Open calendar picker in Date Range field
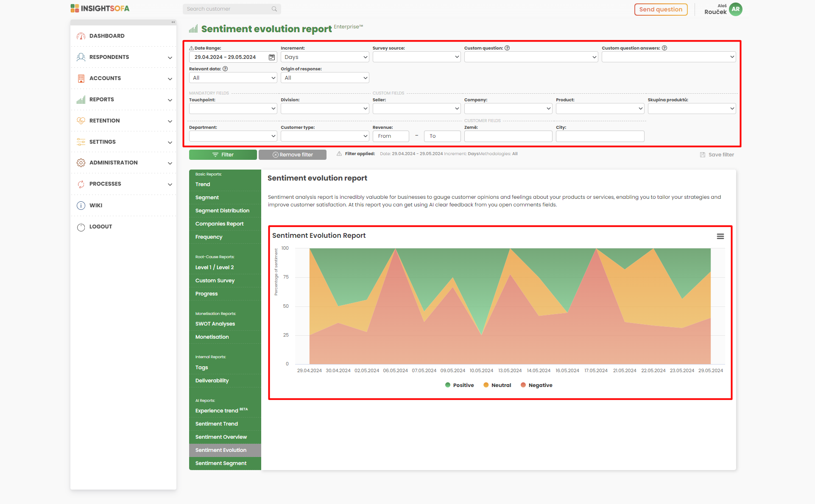 click(x=272, y=57)
